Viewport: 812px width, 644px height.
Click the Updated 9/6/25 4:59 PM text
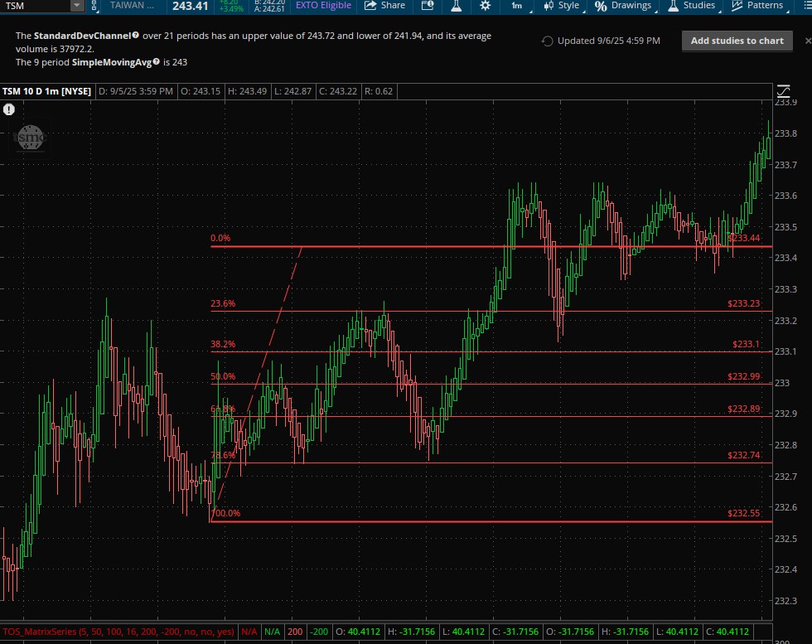(x=609, y=41)
